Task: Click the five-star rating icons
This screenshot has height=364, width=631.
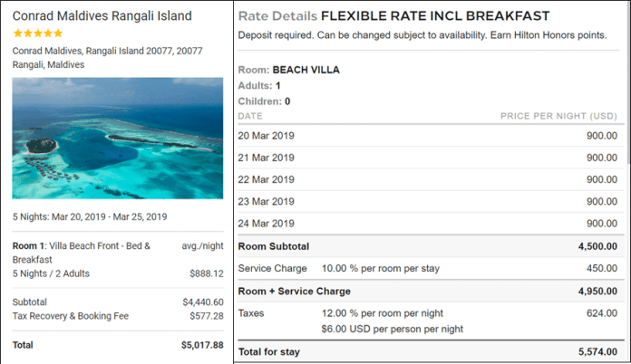Action: 38,34
